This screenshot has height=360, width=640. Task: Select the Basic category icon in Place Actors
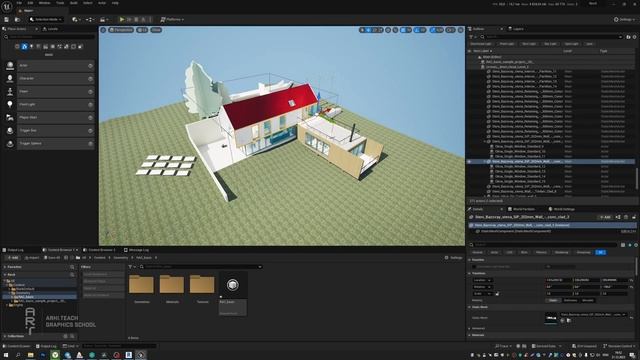coord(24,47)
